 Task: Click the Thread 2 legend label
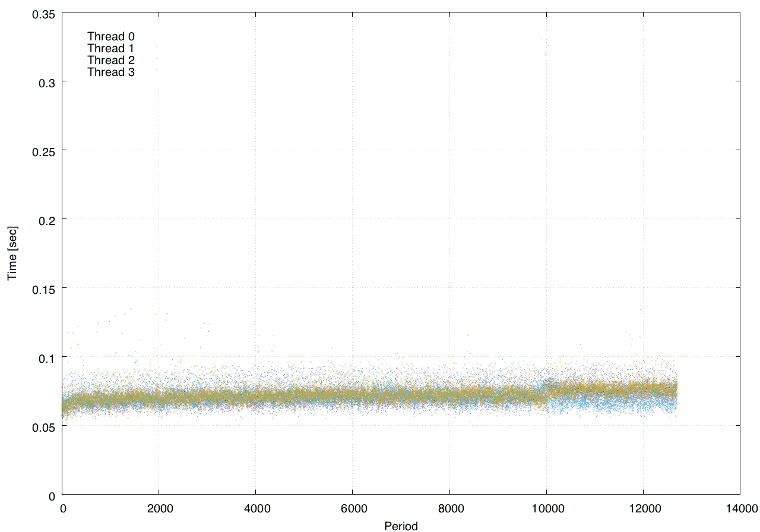(110, 60)
